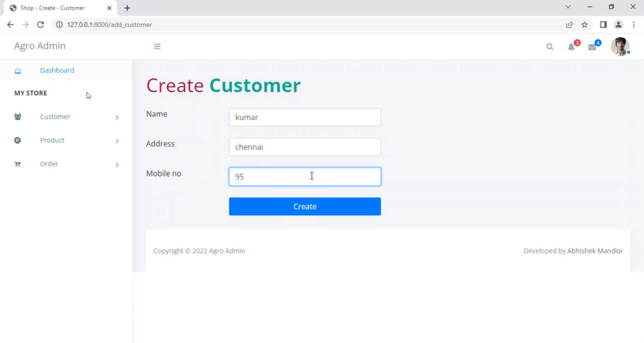Click the Name field label

click(157, 114)
